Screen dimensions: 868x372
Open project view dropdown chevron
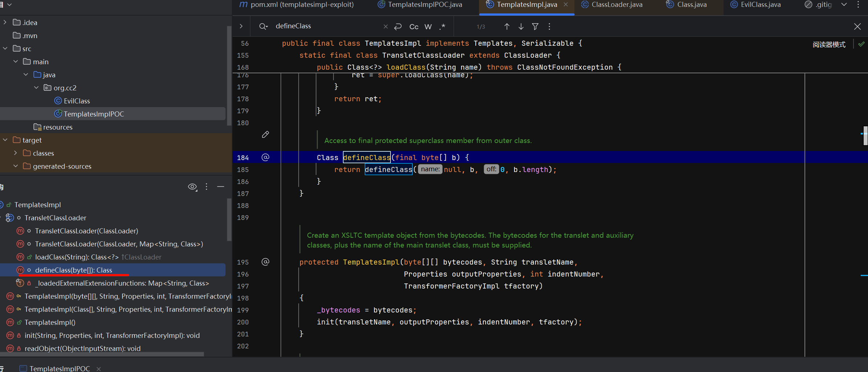9,4
